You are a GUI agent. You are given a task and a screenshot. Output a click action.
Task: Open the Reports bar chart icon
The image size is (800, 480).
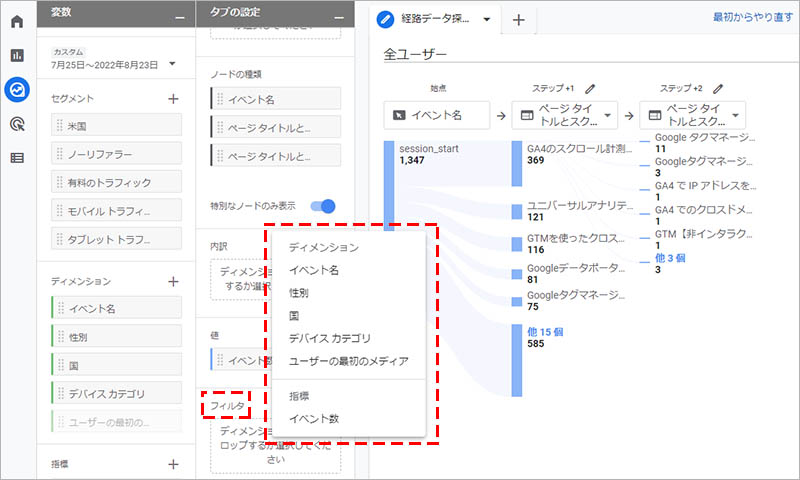pos(17,56)
